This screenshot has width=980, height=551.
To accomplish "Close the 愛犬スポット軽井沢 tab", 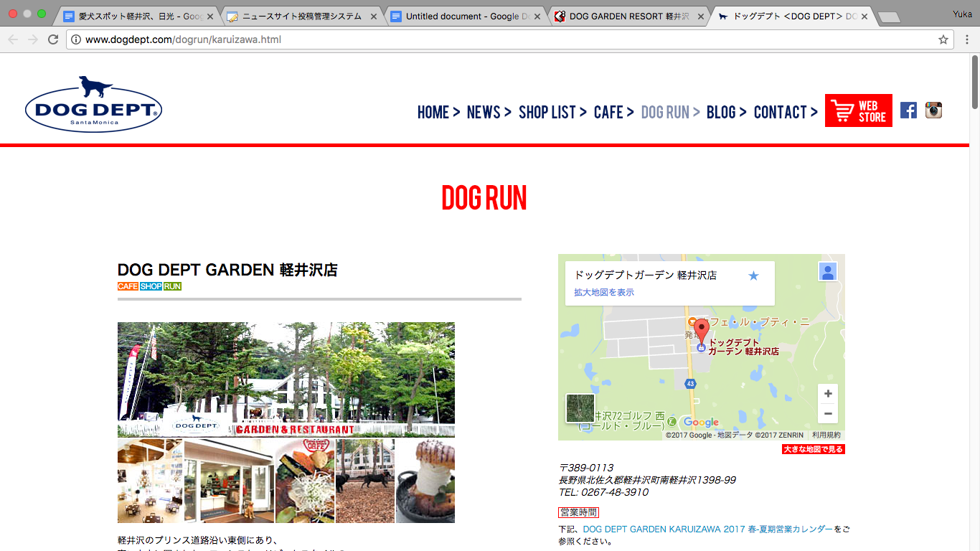I will point(210,17).
